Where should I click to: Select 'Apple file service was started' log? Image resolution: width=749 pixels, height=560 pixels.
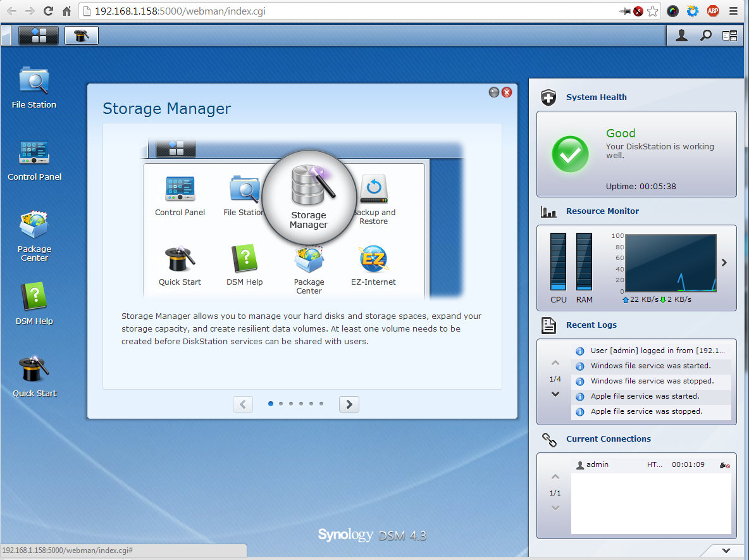click(651, 397)
